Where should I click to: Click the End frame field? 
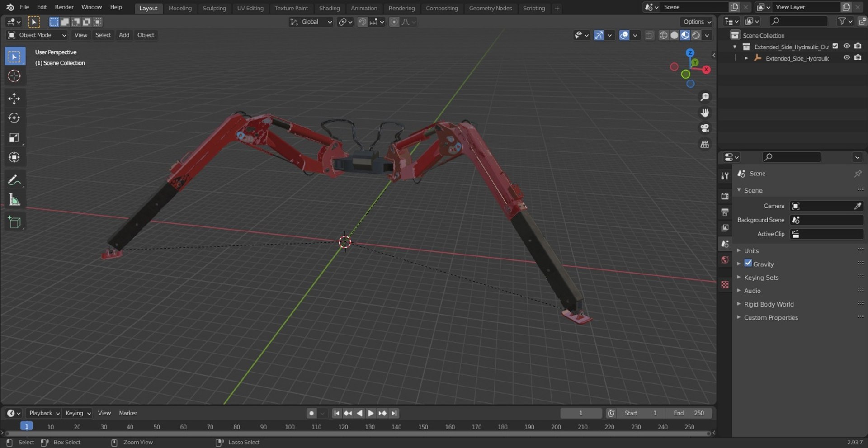[x=689, y=413]
